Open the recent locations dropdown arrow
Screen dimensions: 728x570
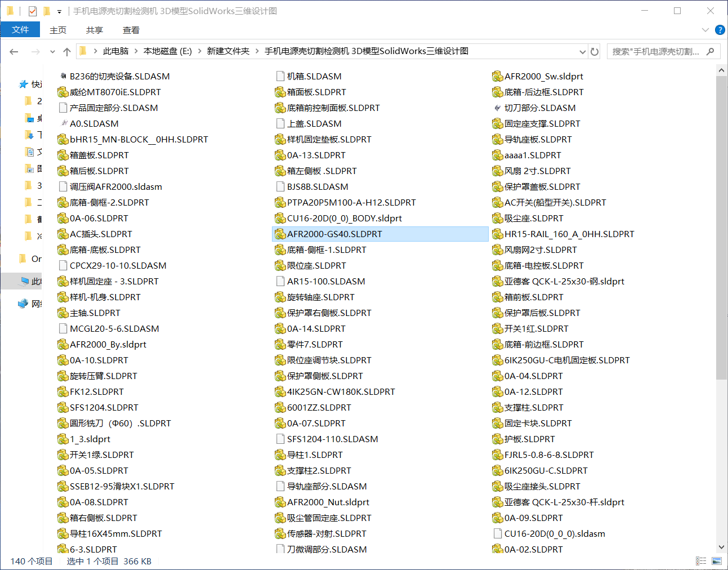click(x=52, y=51)
